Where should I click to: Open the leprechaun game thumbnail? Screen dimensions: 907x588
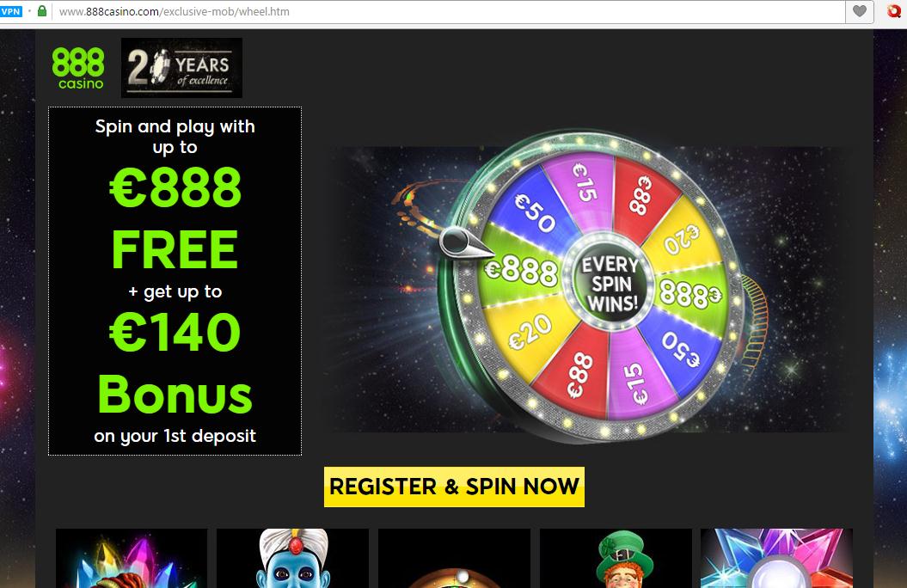pos(616,558)
